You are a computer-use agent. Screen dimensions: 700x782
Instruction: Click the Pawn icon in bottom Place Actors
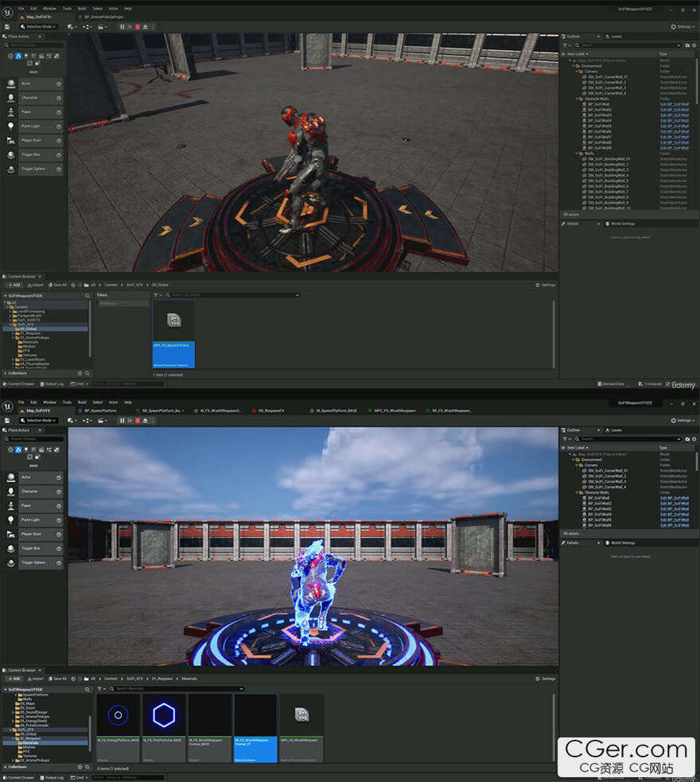pos(11,506)
